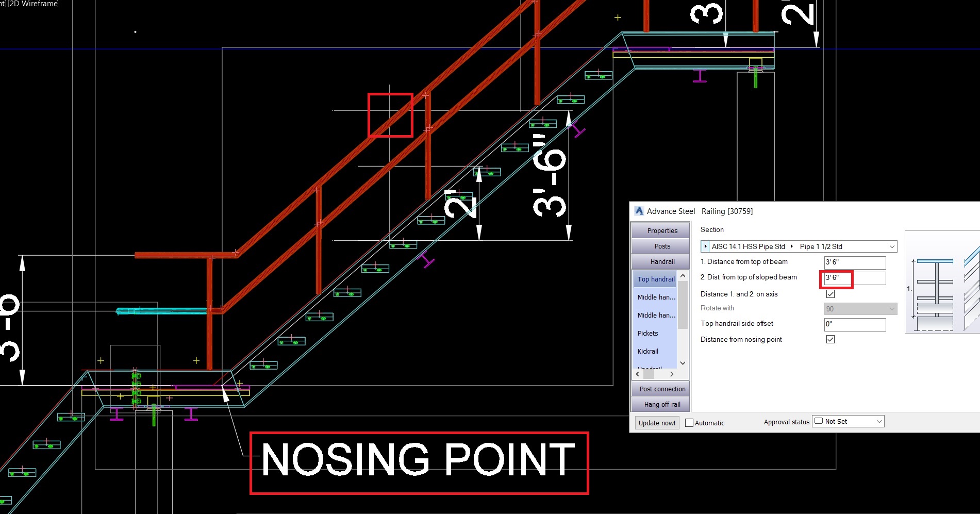Click the "2. Dist. from top of sloped beam" label
980x514 pixels.
click(749, 277)
